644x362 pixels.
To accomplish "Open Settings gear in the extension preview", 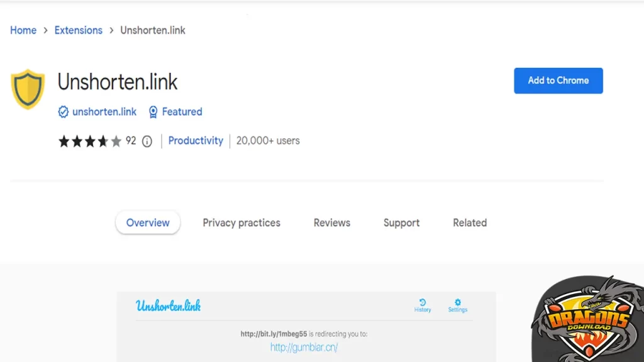I will pyautogui.click(x=457, y=302).
